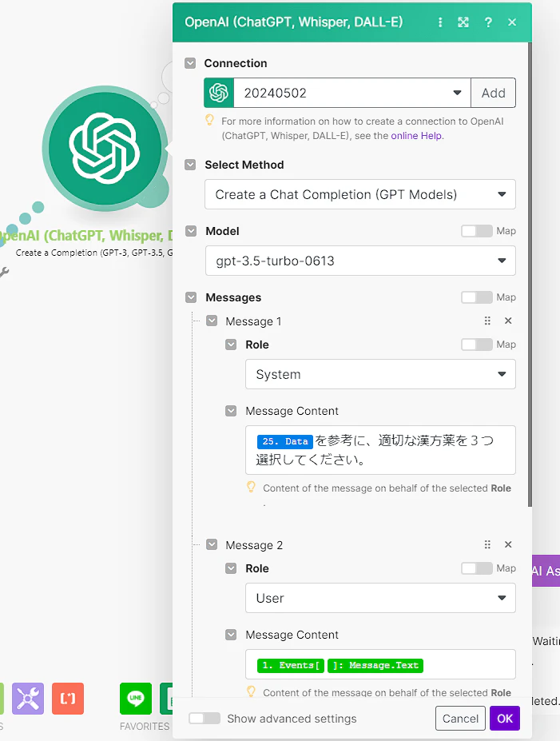This screenshot has height=741, width=560.
Task: Open Message 1 Role dropdown showing System
Action: click(380, 374)
